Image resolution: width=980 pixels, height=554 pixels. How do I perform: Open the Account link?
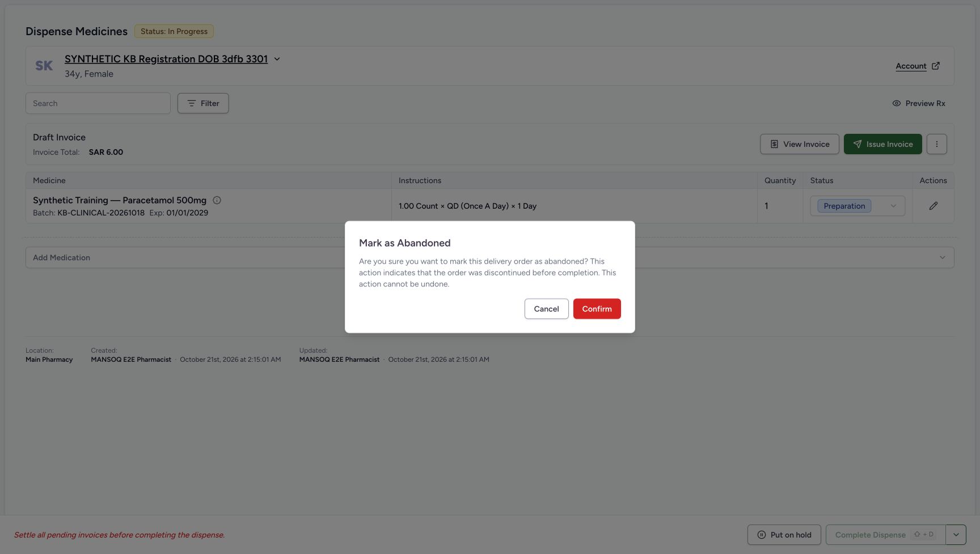[911, 66]
